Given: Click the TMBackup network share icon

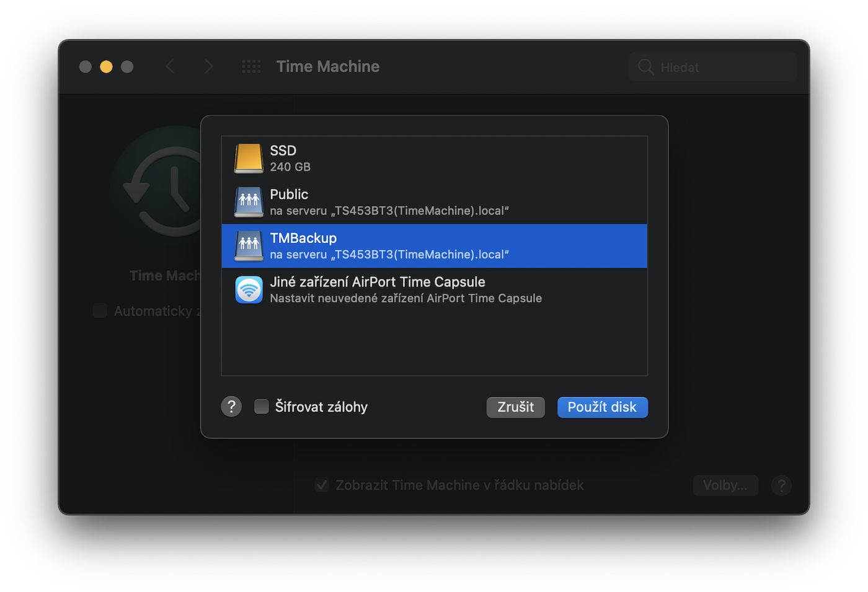Looking at the screenshot, I should (249, 246).
